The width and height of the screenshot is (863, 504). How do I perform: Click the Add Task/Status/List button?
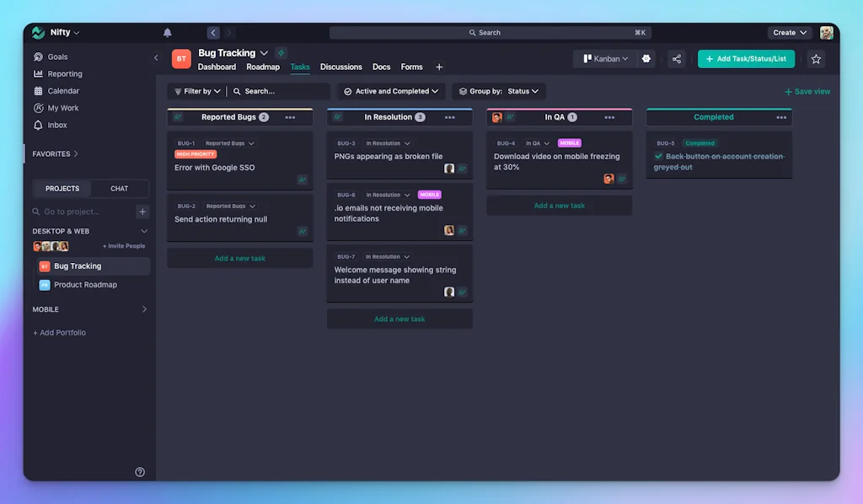click(747, 59)
